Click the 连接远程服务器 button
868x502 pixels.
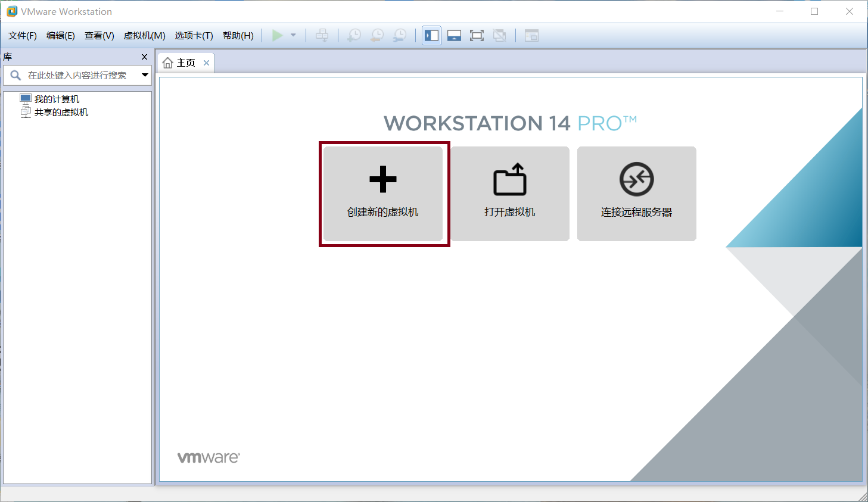[637, 194]
